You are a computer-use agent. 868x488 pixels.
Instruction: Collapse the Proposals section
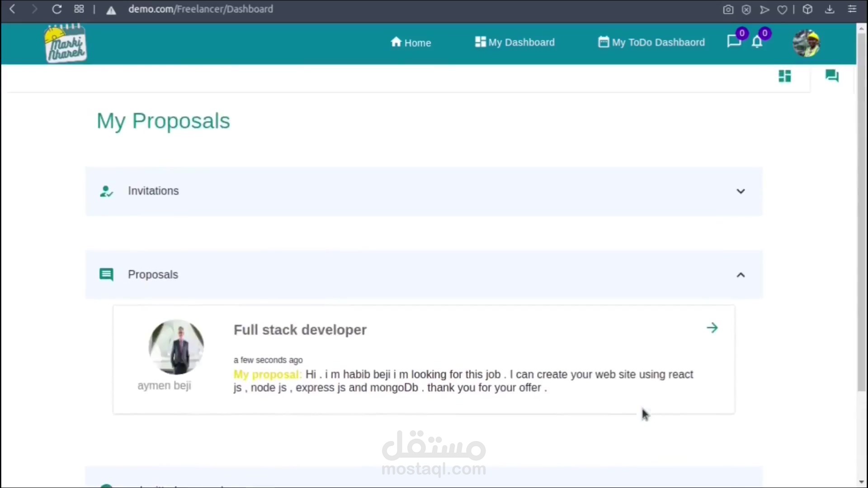point(741,275)
